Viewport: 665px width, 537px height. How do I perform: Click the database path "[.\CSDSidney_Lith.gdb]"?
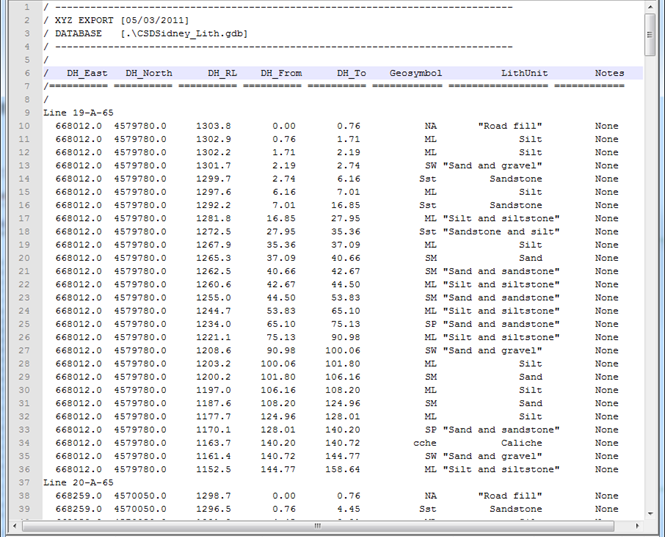[184, 34]
